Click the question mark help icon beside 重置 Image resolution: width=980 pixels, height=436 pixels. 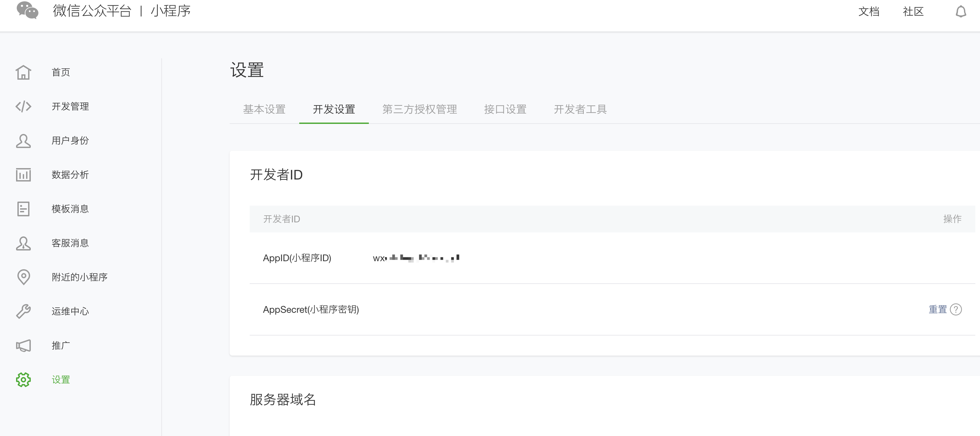click(956, 309)
